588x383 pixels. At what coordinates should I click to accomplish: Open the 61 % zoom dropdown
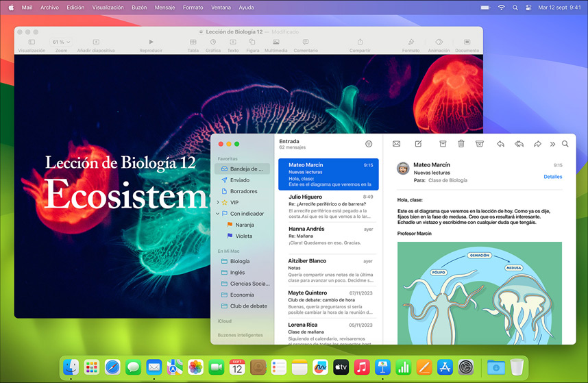coord(61,42)
